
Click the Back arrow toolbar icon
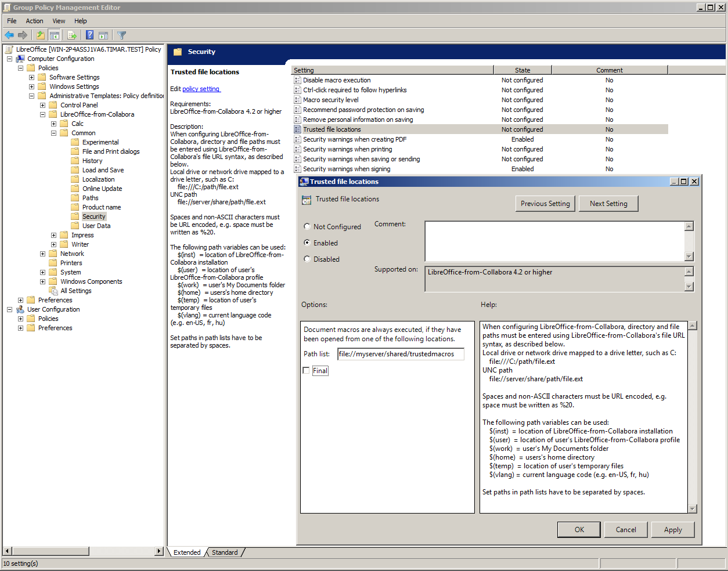click(x=9, y=35)
